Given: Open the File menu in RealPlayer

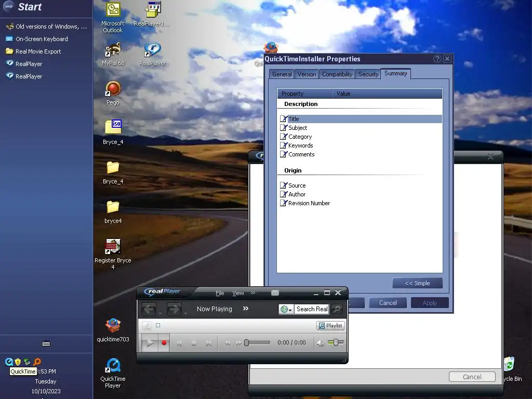Looking at the screenshot, I should point(220,293).
